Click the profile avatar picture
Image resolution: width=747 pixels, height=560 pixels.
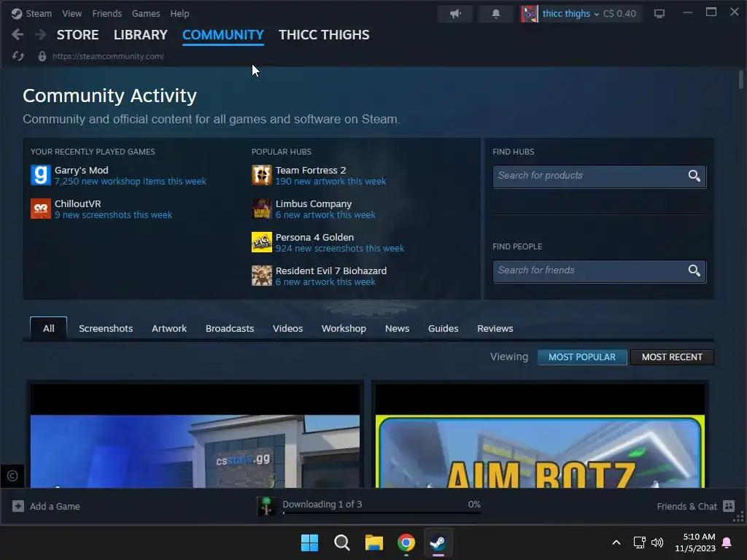[x=530, y=14]
